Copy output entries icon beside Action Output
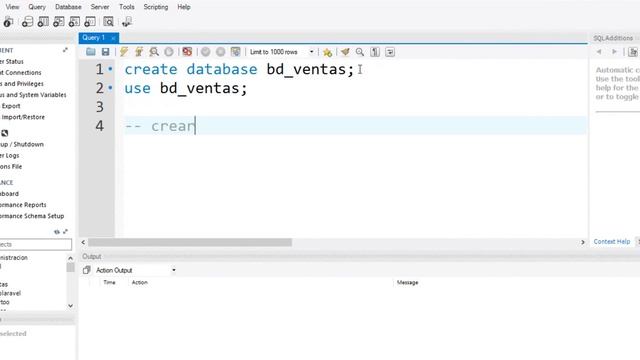This screenshot has height=360, width=640. tap(86, 270)
